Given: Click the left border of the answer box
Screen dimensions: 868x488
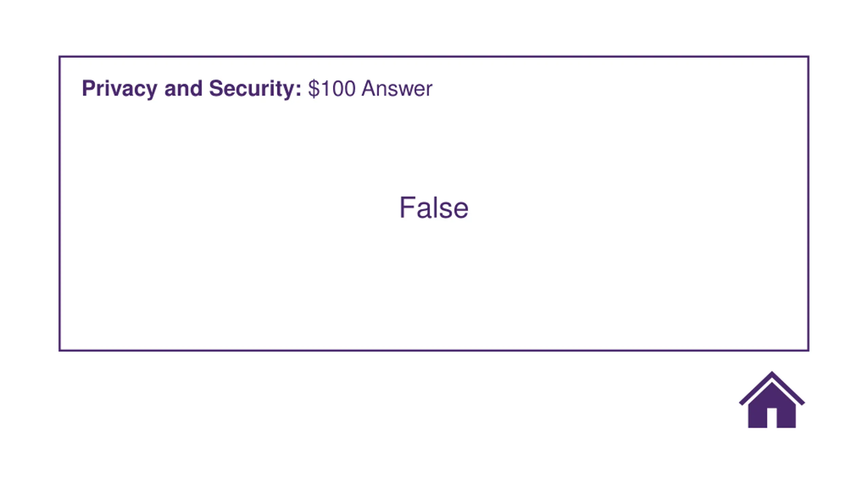Looking at the screenshot, I should click(x=60, y=203).
